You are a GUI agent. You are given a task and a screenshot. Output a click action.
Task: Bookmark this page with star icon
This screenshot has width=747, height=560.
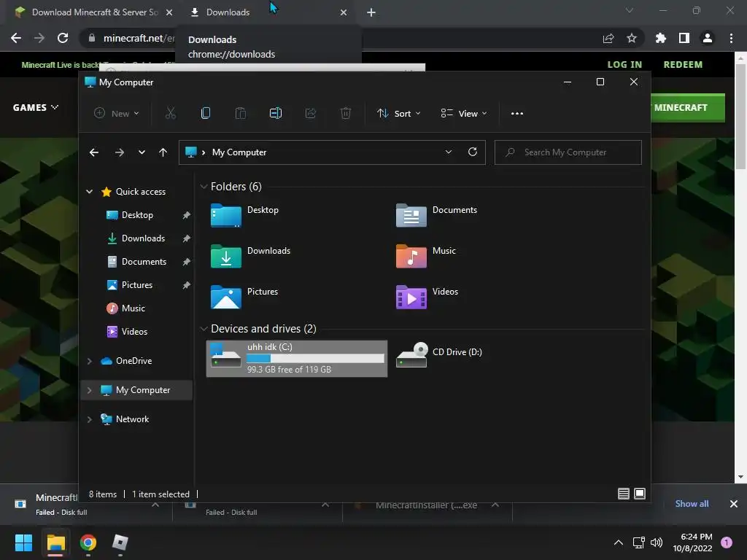pos(632,38)
